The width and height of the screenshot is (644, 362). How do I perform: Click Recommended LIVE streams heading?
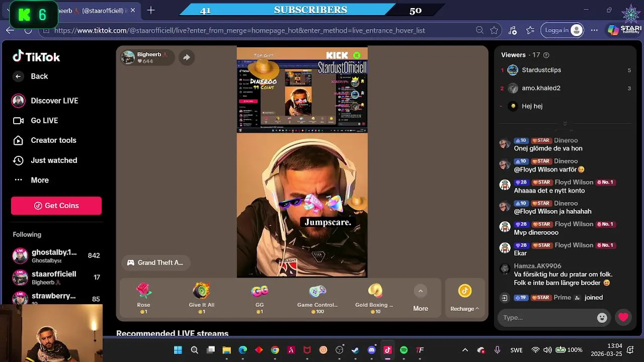click(173, 333)
